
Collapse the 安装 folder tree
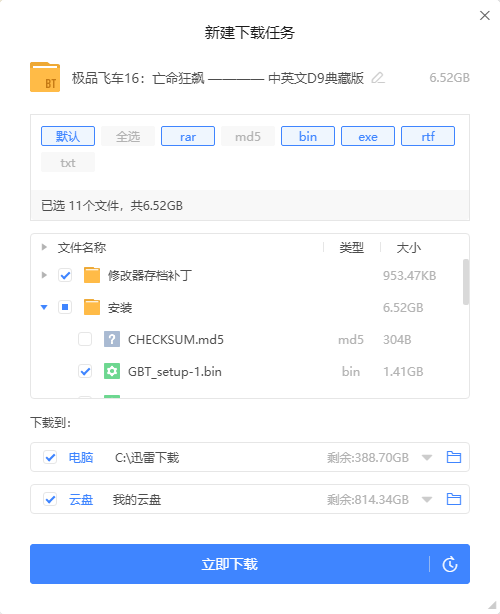coord(44,307)
